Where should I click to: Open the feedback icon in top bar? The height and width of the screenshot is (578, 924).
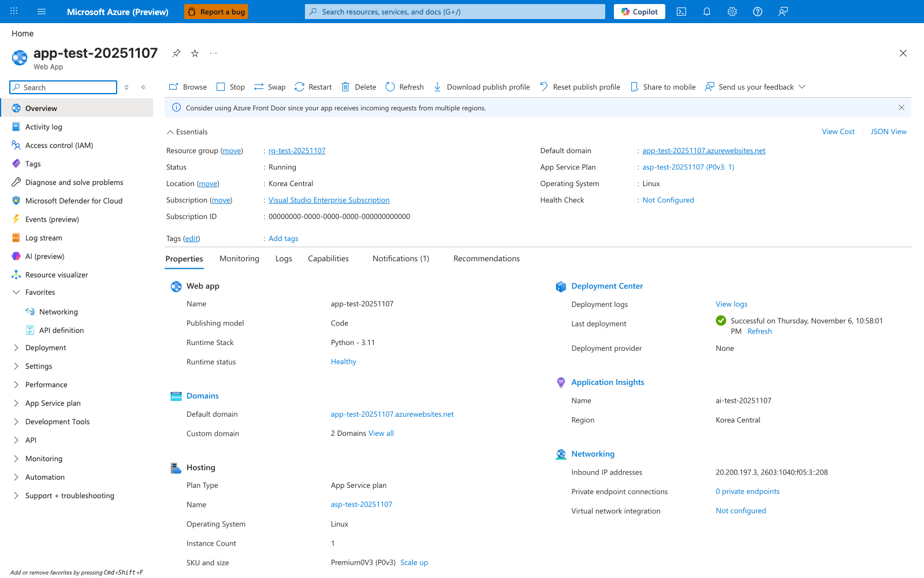pyautogui.click(x=783, y=12)
